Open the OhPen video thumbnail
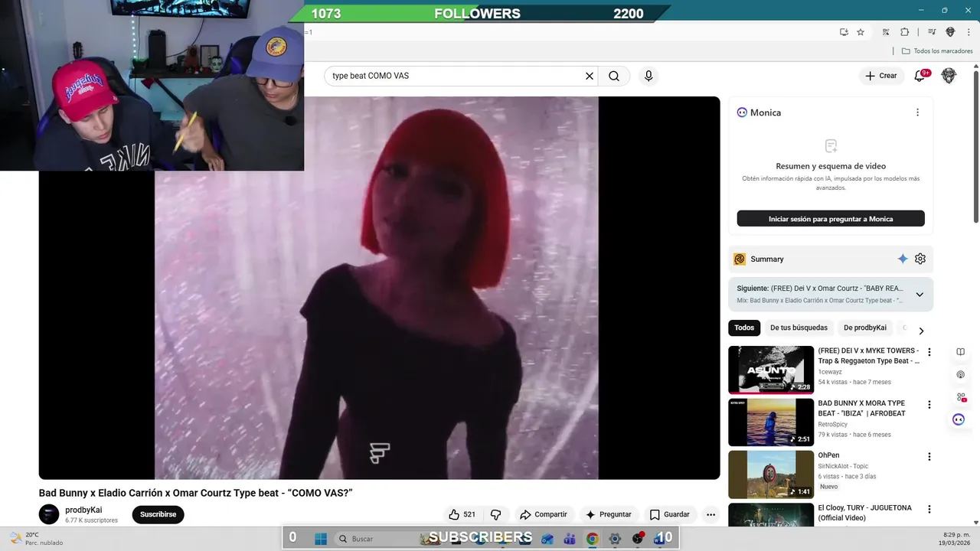The height and width of the screenshot is (551, 980). pos(771,474)
